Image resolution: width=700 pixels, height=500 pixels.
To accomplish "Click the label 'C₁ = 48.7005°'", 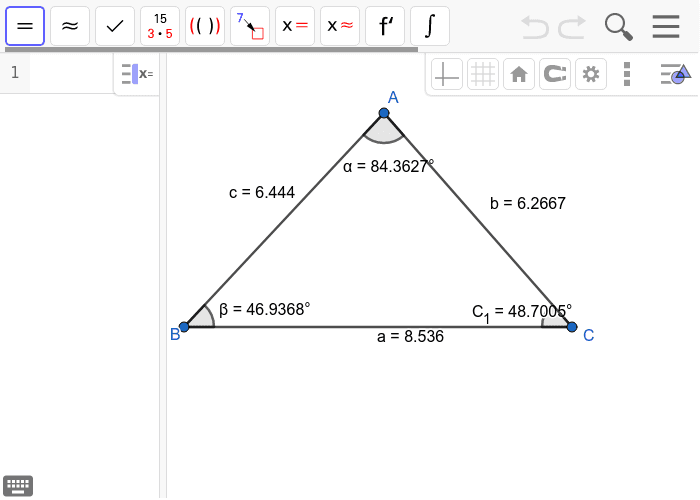I will coord(522,312).
